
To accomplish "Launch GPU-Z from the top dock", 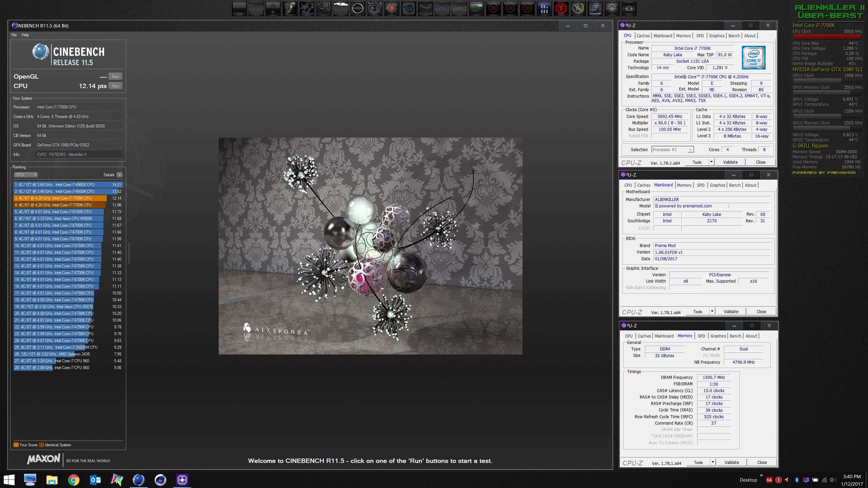I will pyautogui.click(x=459, y=8).
